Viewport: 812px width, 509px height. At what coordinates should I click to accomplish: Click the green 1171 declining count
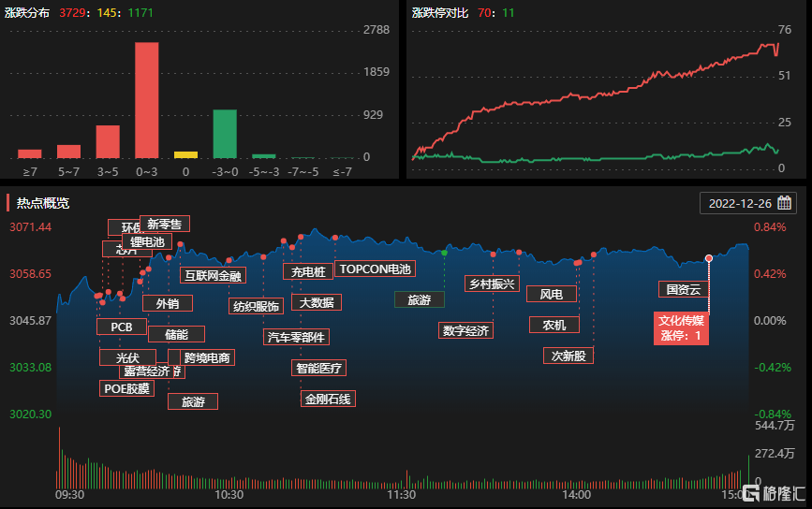point(140,13)
